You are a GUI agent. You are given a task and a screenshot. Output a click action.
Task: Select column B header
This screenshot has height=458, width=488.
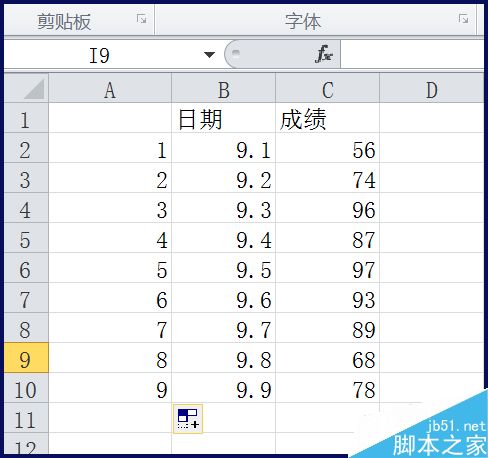click(224, 88)
